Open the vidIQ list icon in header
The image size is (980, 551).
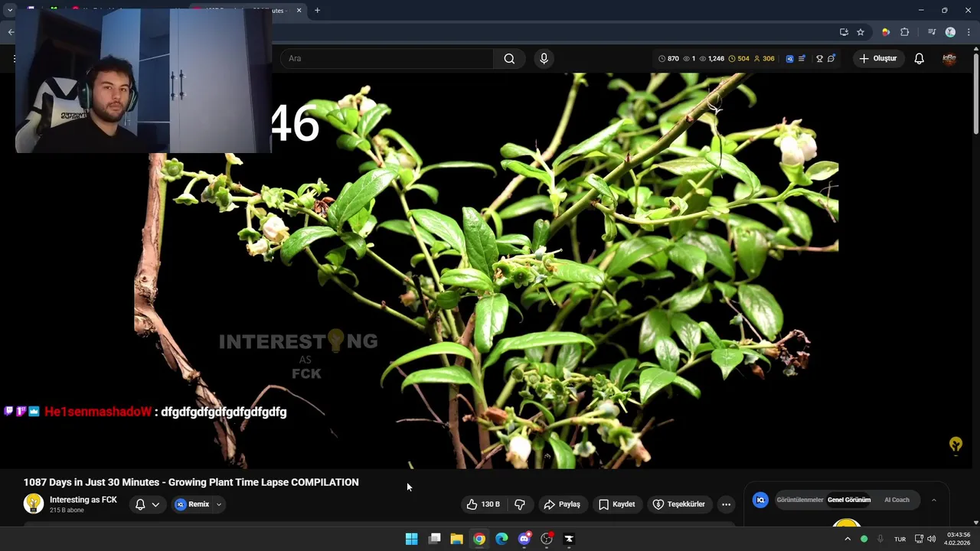(802, 59)
